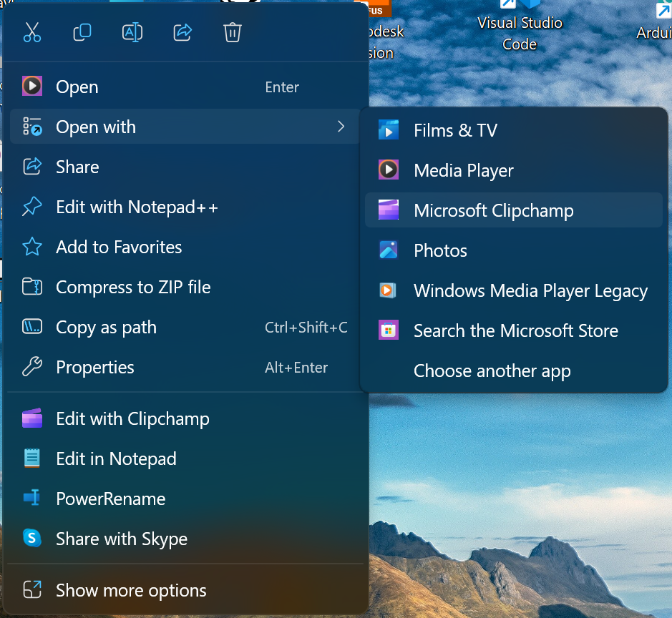Click the wrench Properties icon
Screen dimensions: 672x618
click(x=32, y=367)
